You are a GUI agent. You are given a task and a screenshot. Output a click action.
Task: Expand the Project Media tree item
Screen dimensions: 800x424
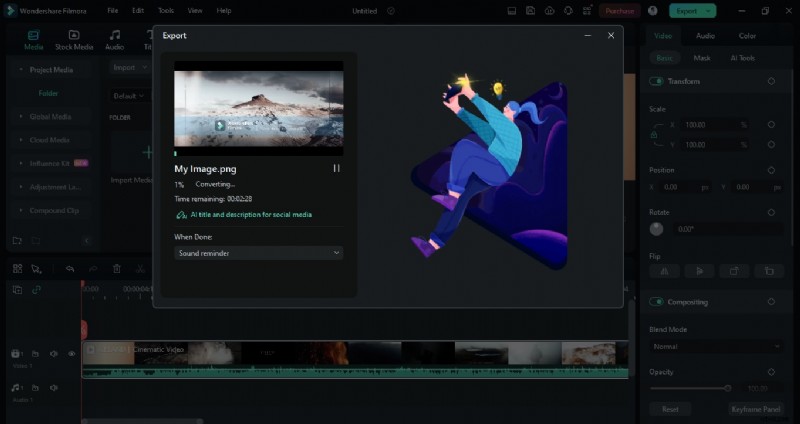click(21, 70)
